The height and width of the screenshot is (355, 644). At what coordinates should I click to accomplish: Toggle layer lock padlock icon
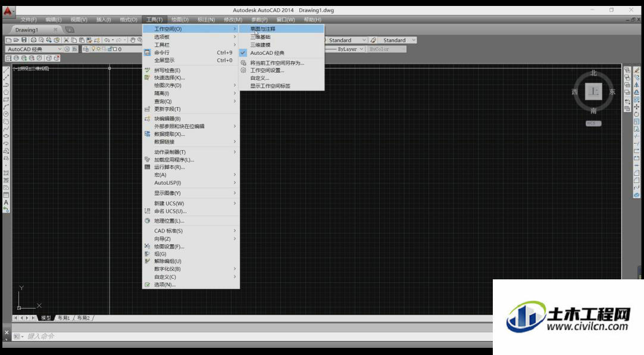tap(110, 49)
